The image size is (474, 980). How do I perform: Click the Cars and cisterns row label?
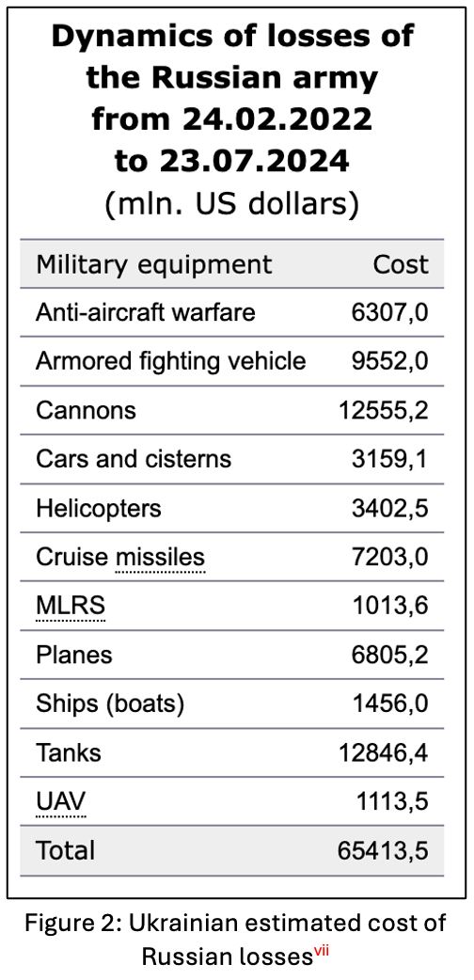pos(134,459)
